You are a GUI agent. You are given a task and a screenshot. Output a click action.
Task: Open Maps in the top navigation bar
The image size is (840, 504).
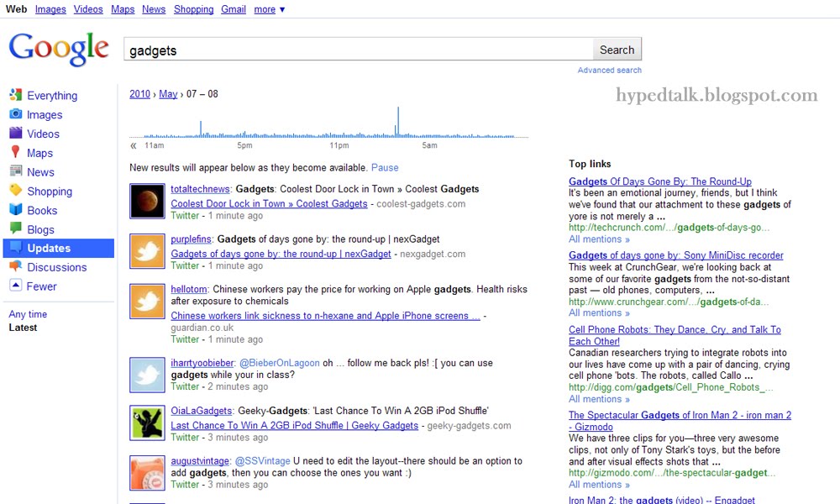click(x=123, y=9)
